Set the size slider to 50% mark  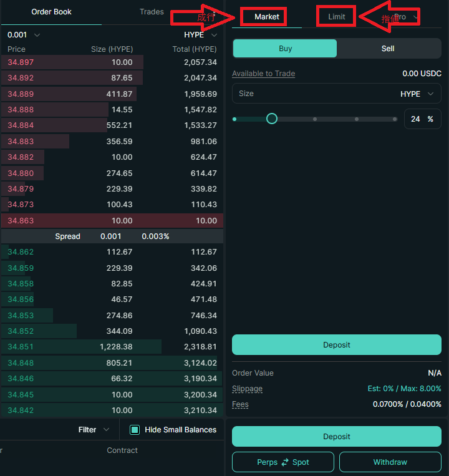[x=315, y=119]
